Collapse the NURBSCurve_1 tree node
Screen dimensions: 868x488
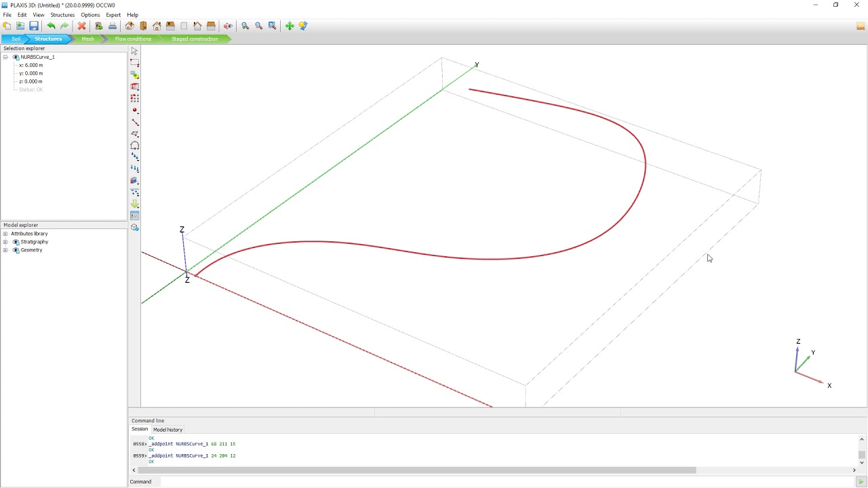5,57
